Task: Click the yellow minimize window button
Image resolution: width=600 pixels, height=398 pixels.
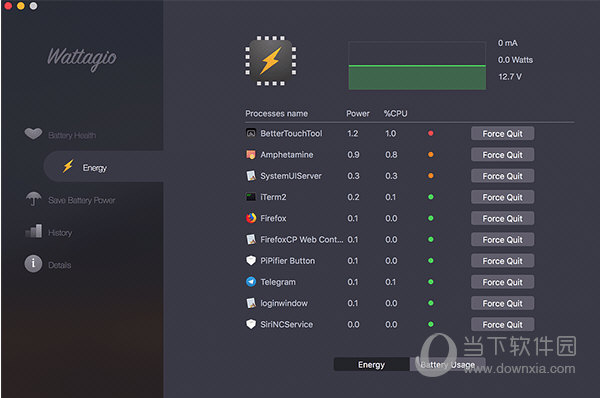Action: click(21, 5)
